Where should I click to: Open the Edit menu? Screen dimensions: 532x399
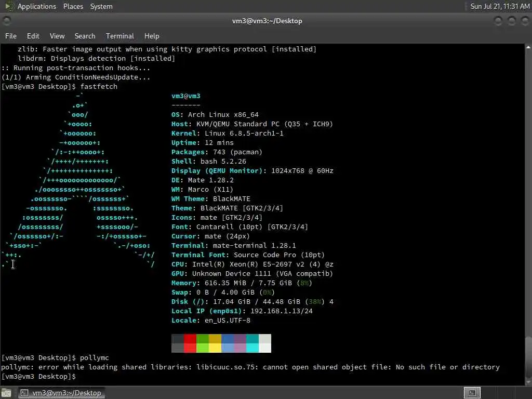click(x=33, y=36)
